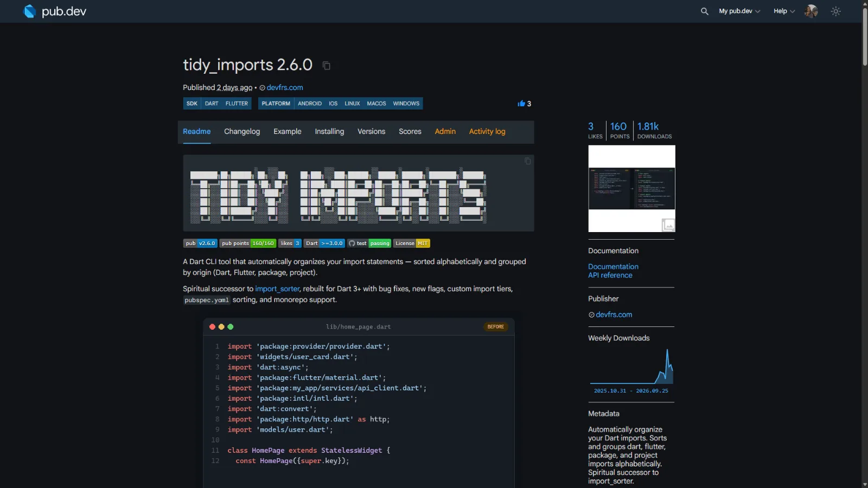
Task: Open the search magnifier icon
Action: click(x=704, y=11)
